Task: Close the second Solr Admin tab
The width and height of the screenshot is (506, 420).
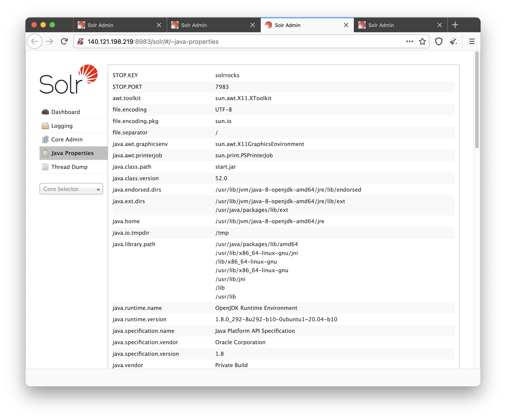Action: [x=253, y=25]
